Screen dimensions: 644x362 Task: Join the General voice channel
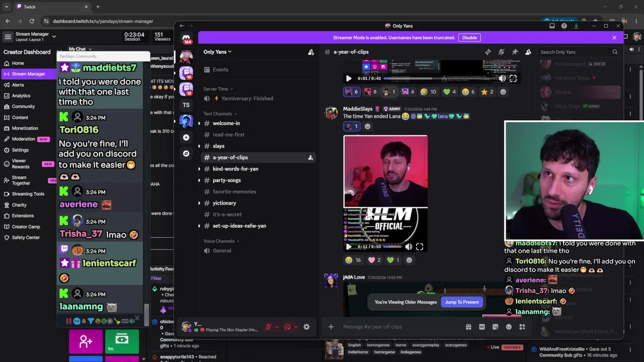coord(258,251)
